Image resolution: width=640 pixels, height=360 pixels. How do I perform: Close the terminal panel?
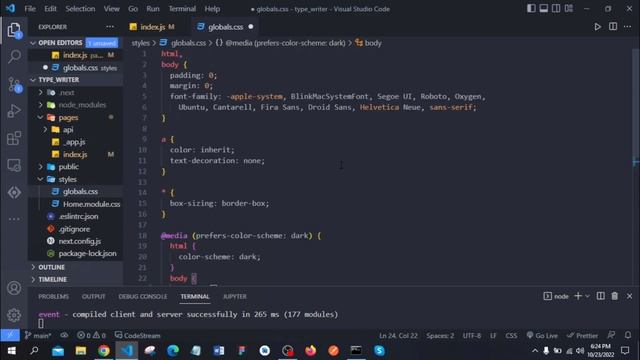[629, 296]
